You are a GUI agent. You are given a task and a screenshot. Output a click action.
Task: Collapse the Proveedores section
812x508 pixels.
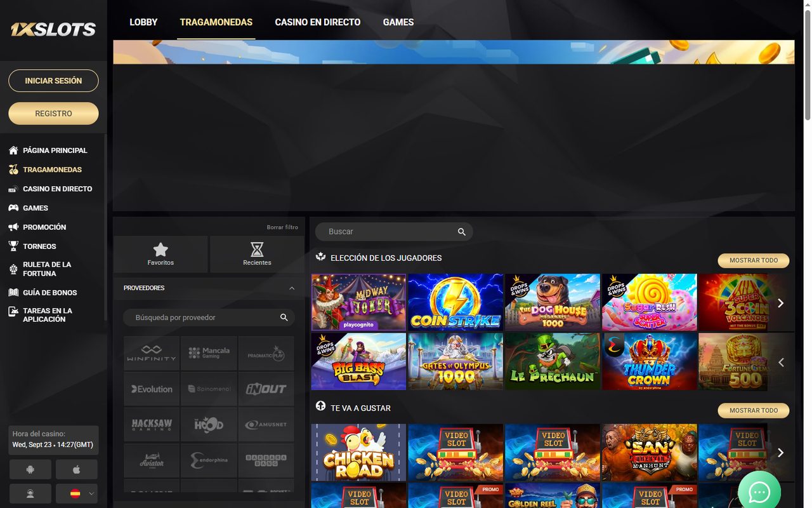point(292,288)
